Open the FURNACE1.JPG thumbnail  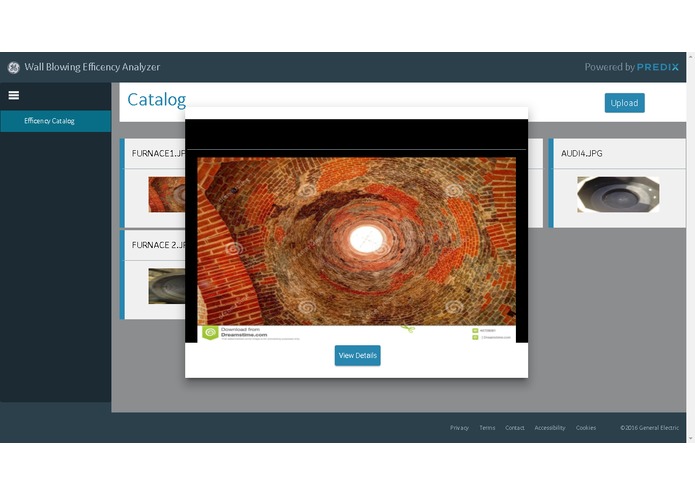[x=167, y=194]
